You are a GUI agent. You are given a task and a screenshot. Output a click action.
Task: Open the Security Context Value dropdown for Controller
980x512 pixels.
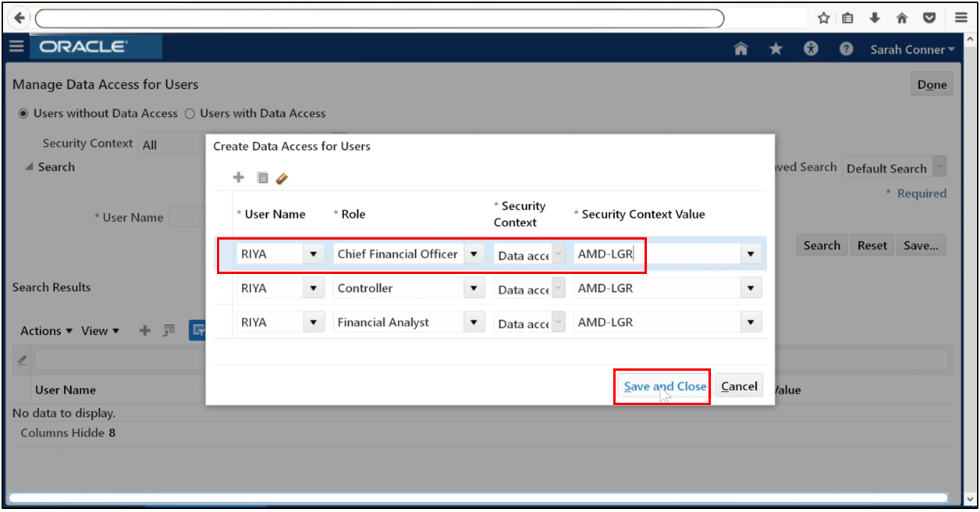coord(750,287)
